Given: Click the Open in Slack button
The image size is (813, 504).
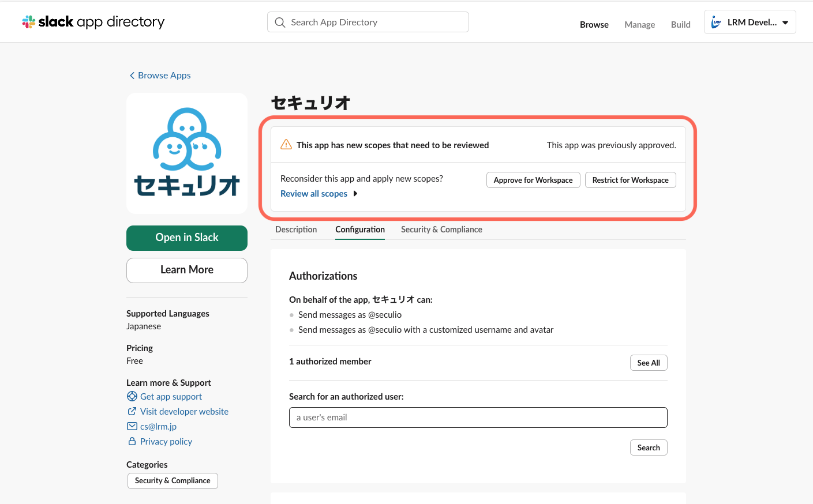Looking at the screenshot, I should (187, 238).
